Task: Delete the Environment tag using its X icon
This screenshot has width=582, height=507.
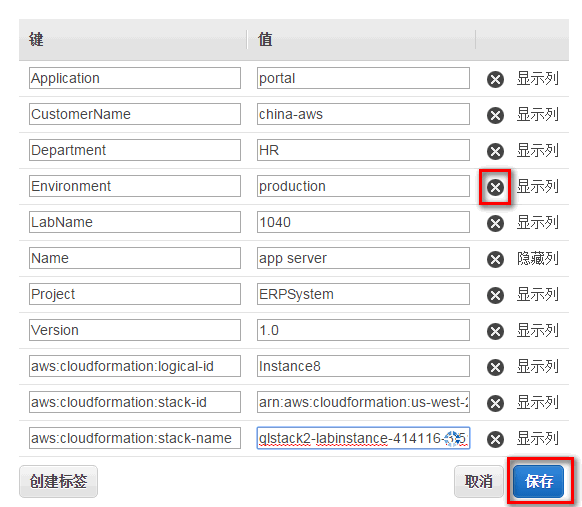Action: point(495,187)
